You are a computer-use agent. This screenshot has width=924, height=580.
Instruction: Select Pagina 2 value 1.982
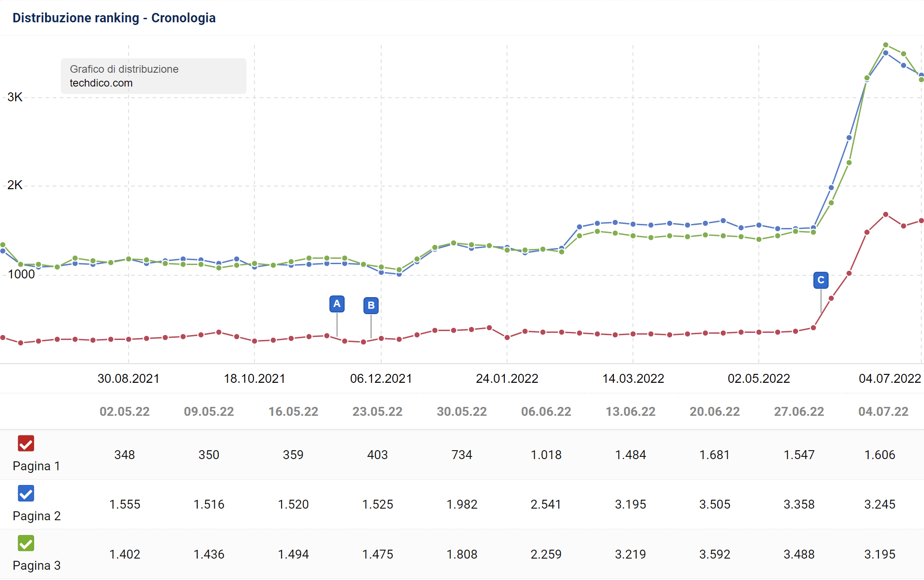coord(462,504)
